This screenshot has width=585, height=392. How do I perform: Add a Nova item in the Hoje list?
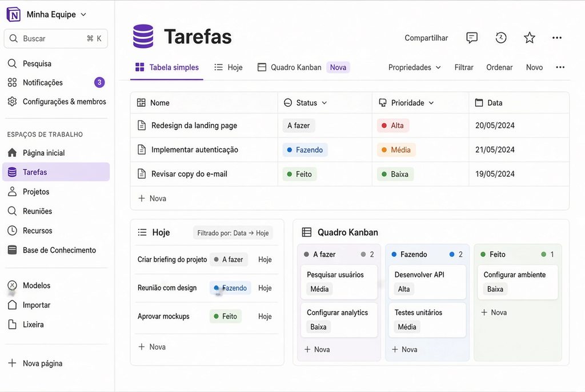point(152,347)
